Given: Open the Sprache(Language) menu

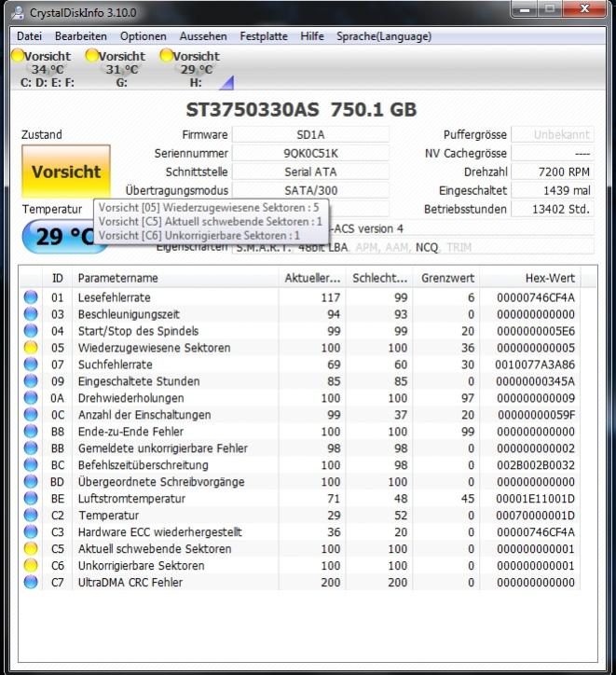Looking at the screenshot, I should tap(384, 36).
